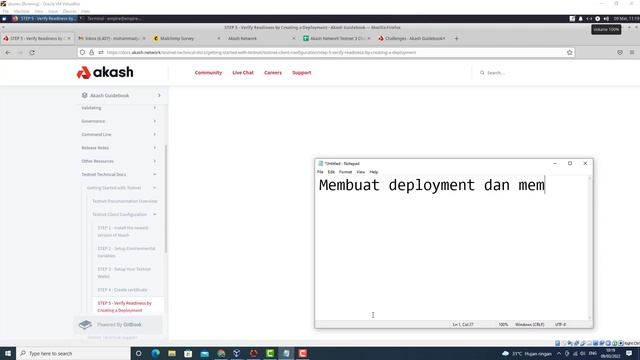Open VirtualBox from the taskbar
This screenshot has height=360, width=640.
[x=237, y=353]
